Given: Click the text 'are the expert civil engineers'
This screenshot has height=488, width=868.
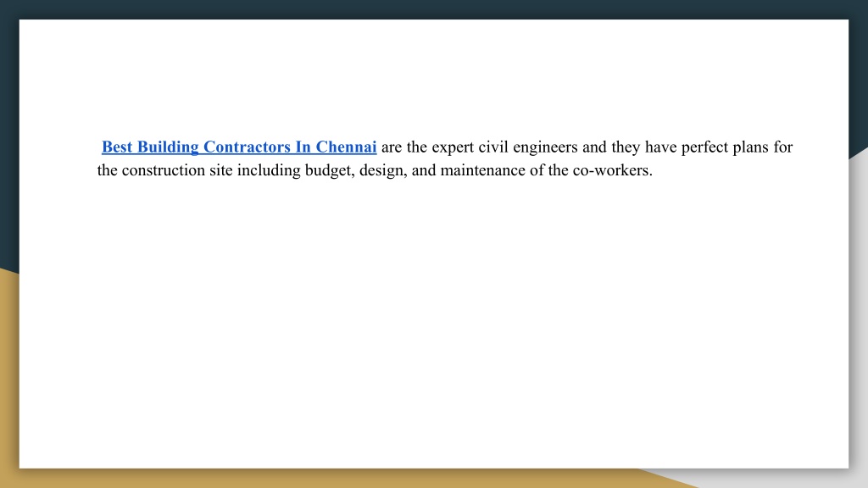Looking at the screenshot, I should [x=480, y=147].
